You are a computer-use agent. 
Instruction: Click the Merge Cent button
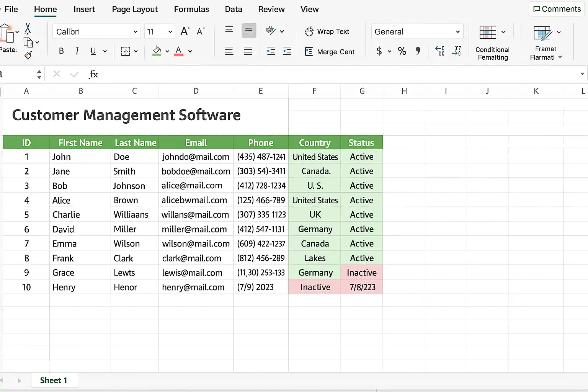[x=330, y=52]
